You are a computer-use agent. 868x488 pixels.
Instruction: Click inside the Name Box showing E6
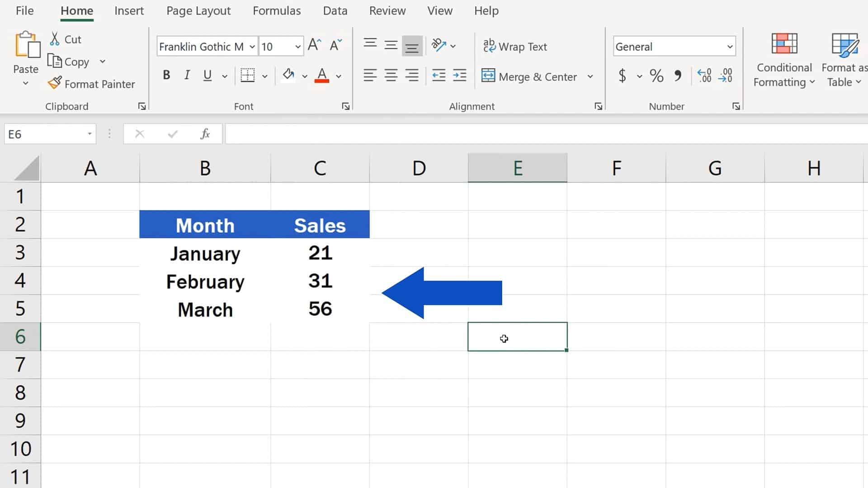[45, 134]
